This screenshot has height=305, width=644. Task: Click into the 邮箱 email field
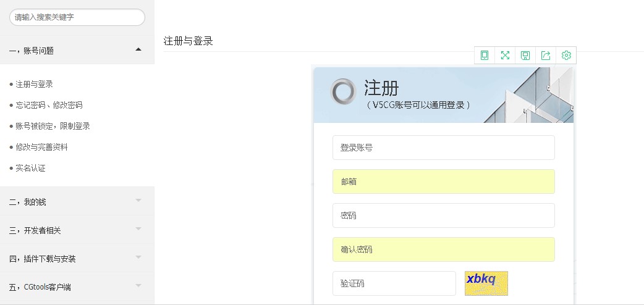(x=443, y=182)
